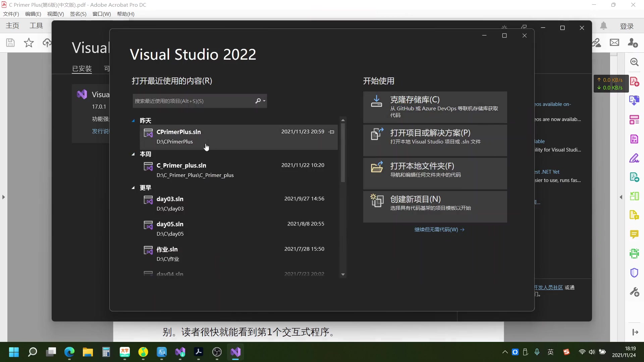Image resolution: width=644 pixels, height=362 pixels.
Task: Expand Acrobat left navigation pane arrow
Action: tap(3, 197)
